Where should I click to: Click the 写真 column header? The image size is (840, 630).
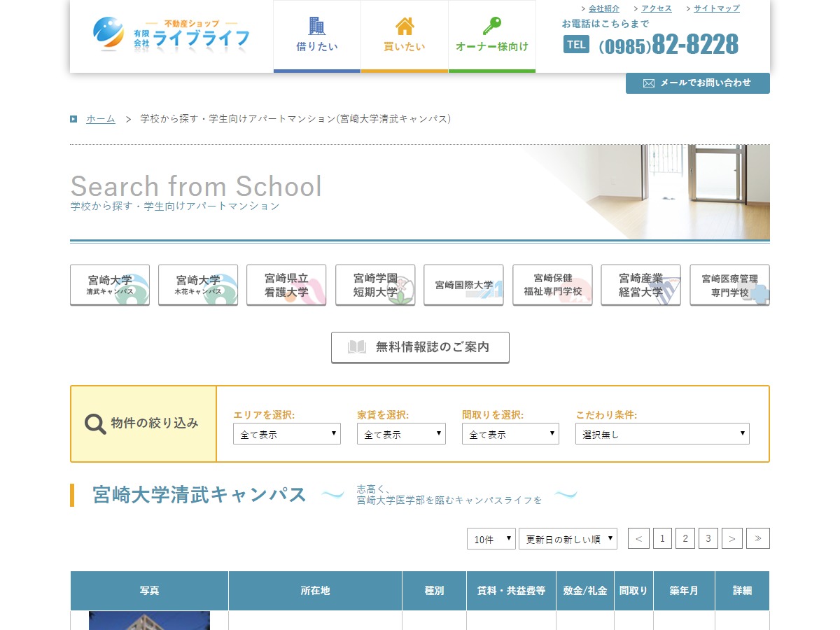(149, 591)
